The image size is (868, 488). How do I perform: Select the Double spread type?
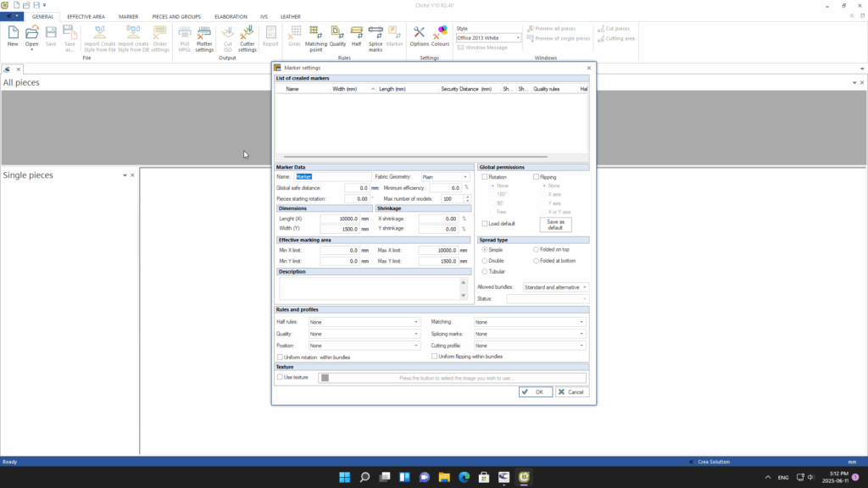tap(484, 261)
